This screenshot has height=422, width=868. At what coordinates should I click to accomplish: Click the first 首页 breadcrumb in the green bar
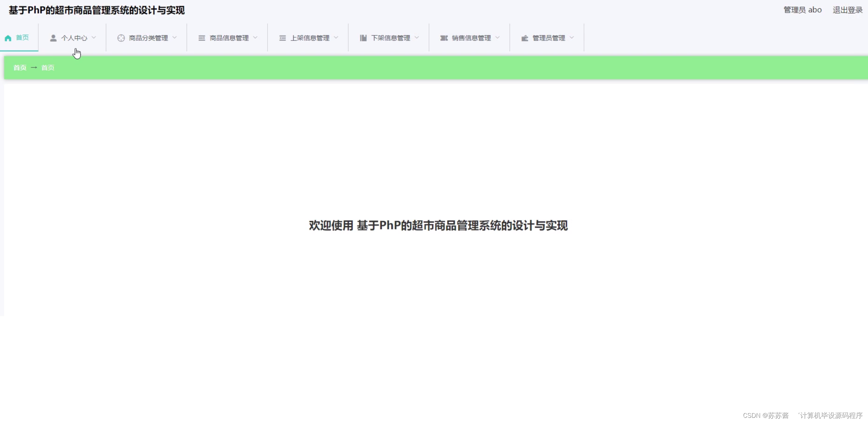point(20,68)
